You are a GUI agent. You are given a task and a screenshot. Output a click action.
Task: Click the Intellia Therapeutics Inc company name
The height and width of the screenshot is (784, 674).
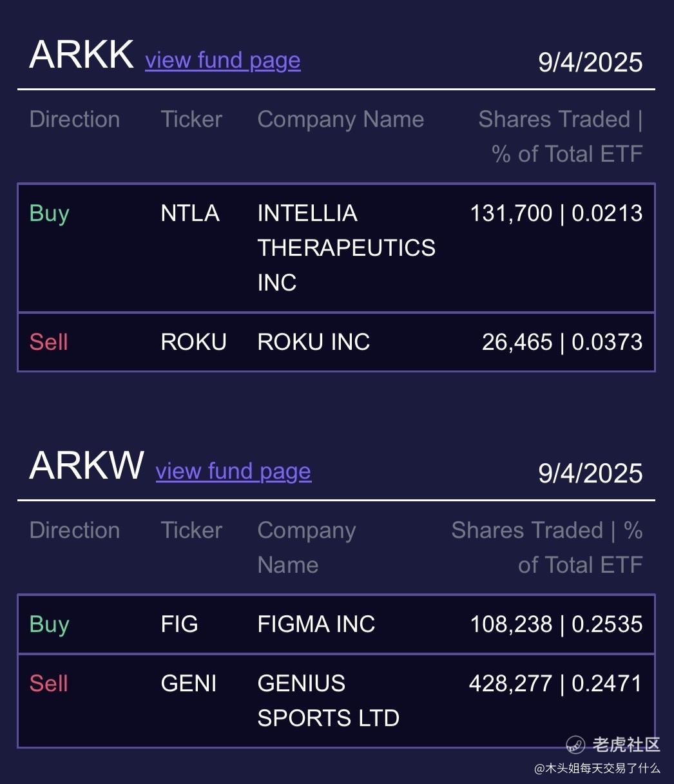tap(346, 248)
